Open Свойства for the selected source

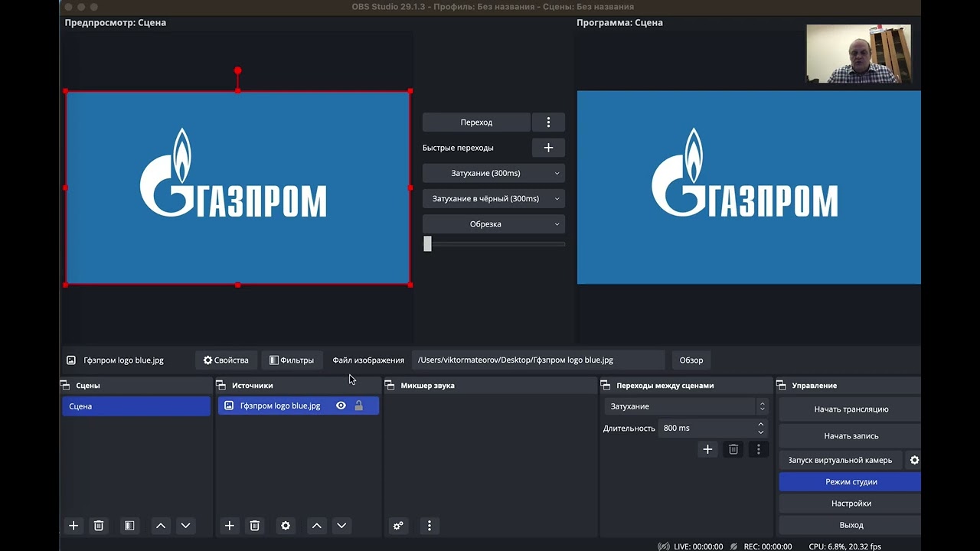coord(226,360)
